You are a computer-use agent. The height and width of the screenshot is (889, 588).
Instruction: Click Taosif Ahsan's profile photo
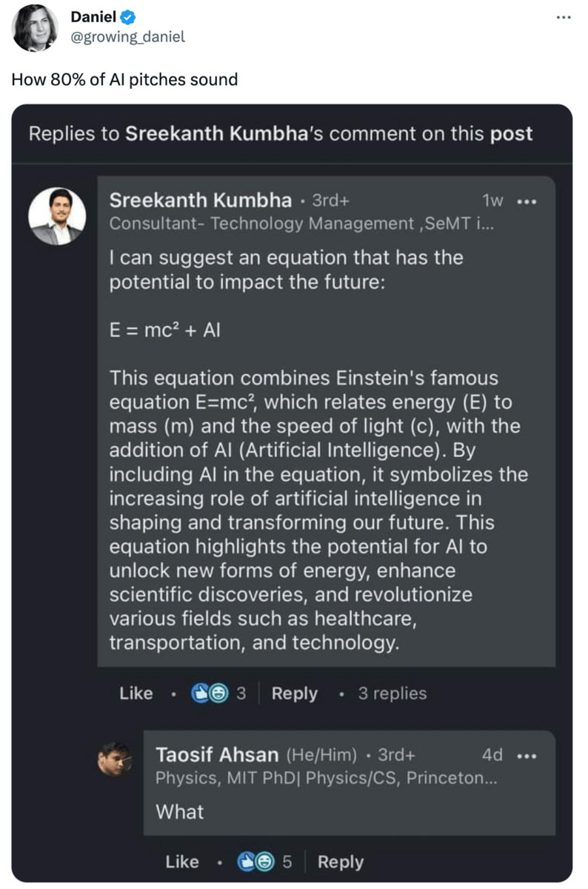tap(116, 758)
